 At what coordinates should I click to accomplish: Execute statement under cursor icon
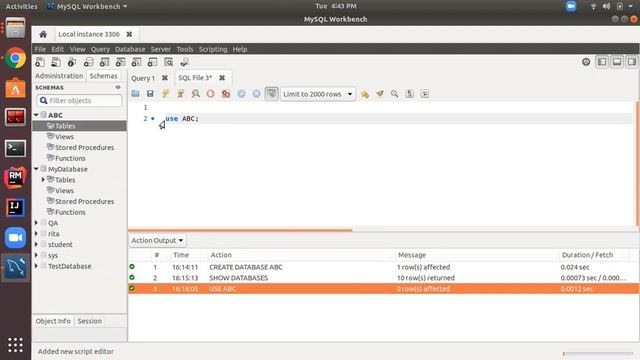coord(180,94)
